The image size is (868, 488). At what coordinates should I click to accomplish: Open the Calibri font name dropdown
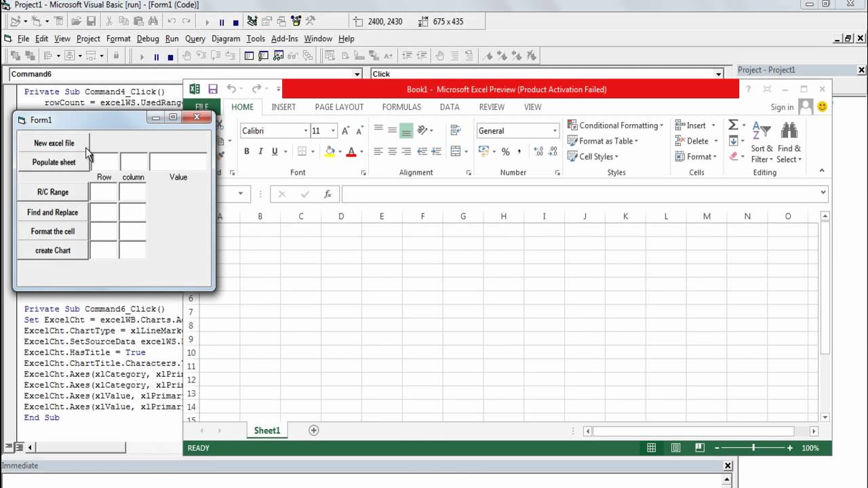305,131
